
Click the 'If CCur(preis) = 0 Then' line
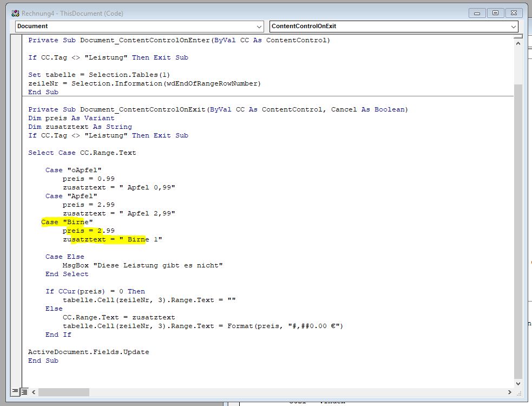[x=95, y=291]
